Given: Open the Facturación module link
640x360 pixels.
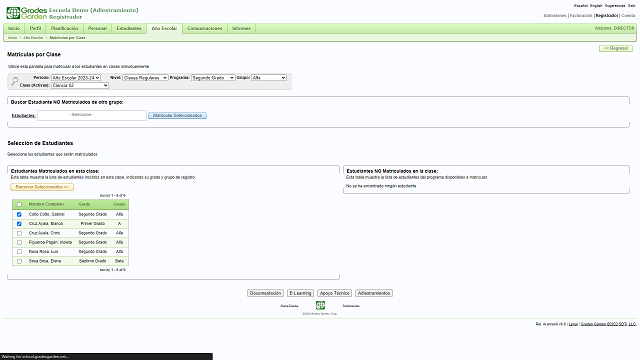Looking at the screenshot, I should coord(581,16).
